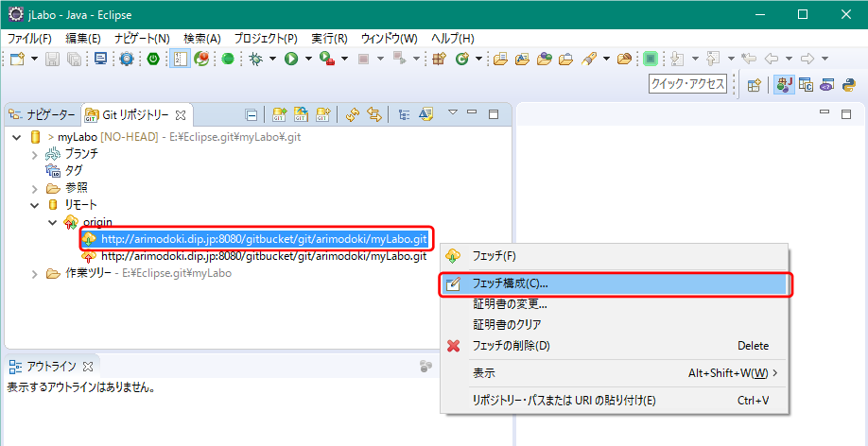Viewport: 868px width, 446px height.
Task: Click the Open Perspective icon
Action: pyautogui.click(x=754, y=85)
